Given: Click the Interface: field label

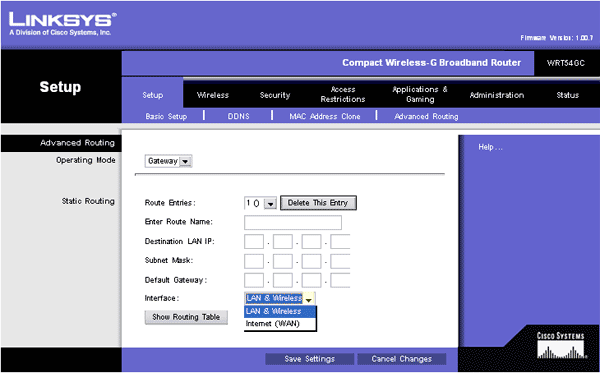Looking at the screenshot, I should point(161,298).
